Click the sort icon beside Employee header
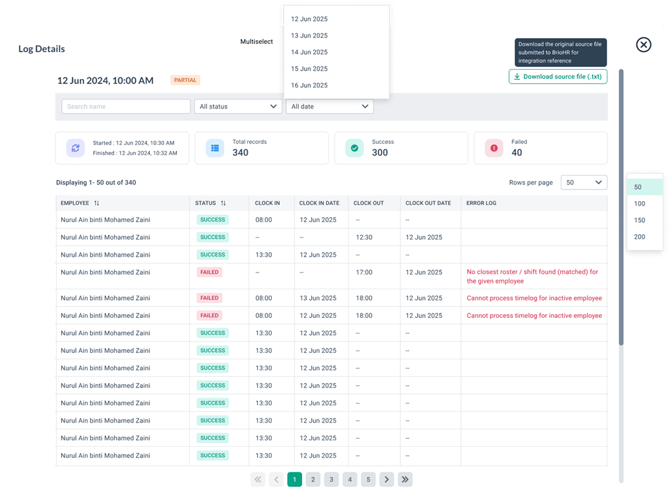Screen dimensions: 670x496 coord(97,203)
